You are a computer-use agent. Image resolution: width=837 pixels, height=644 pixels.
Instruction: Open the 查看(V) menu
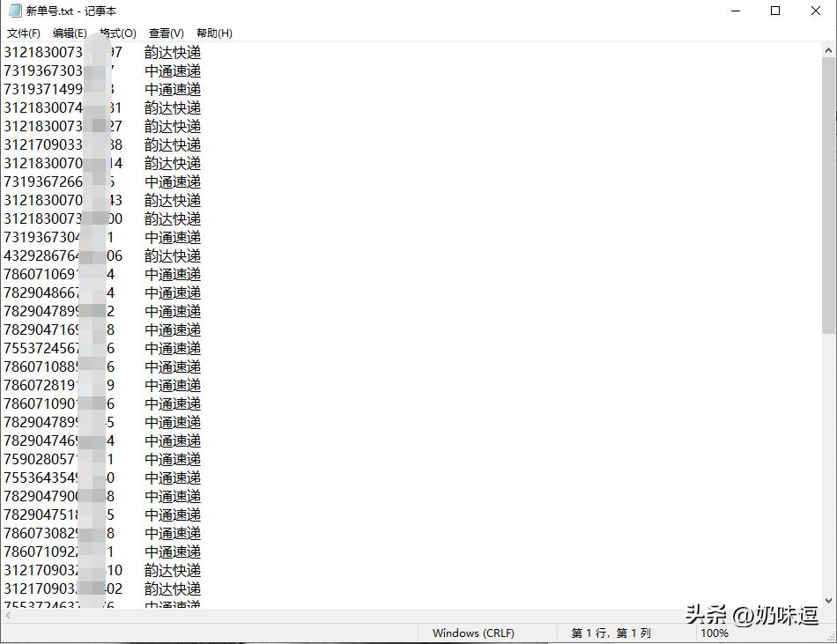(166, 33)
